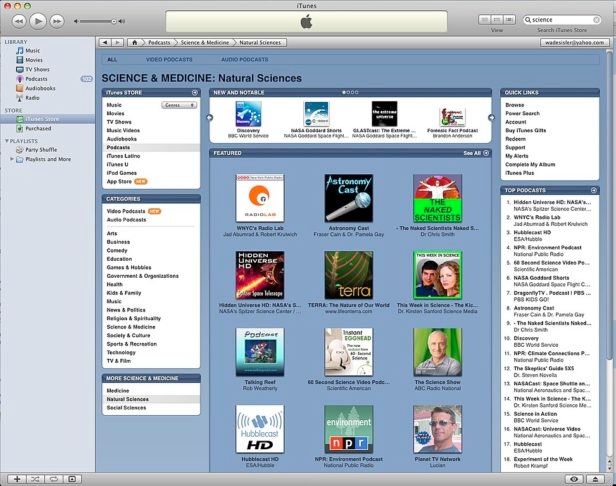The width and height of the screenshot is (616, 486).
Task: Select Technology category
Action: [x=121, y=352]
